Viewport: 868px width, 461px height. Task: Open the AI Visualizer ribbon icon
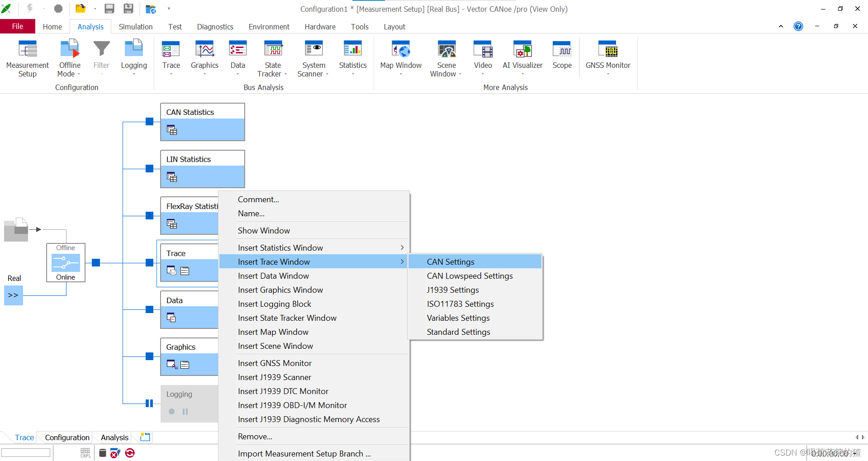click(522, 50)
